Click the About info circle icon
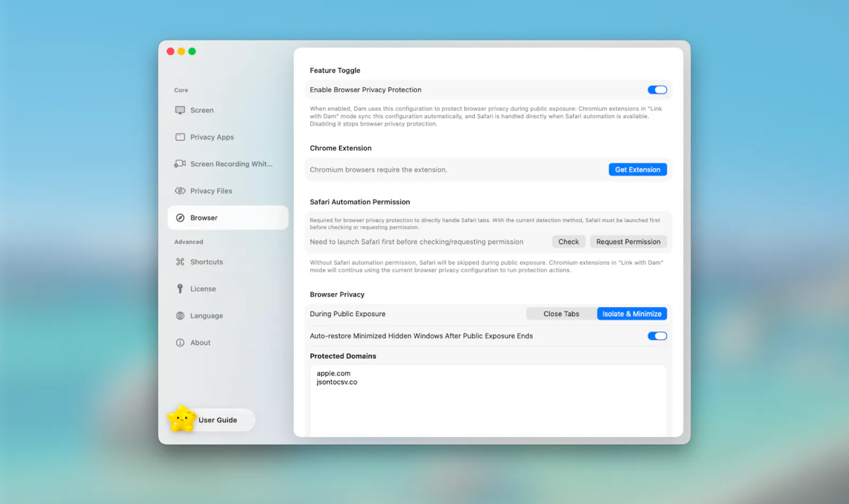 tap(180, 343)
